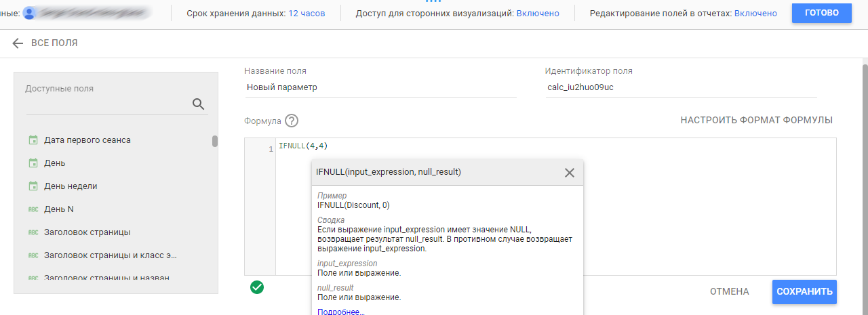Follow the Подробнее link in tooltip
The image size is (868, 315).
tap(340, 312)
